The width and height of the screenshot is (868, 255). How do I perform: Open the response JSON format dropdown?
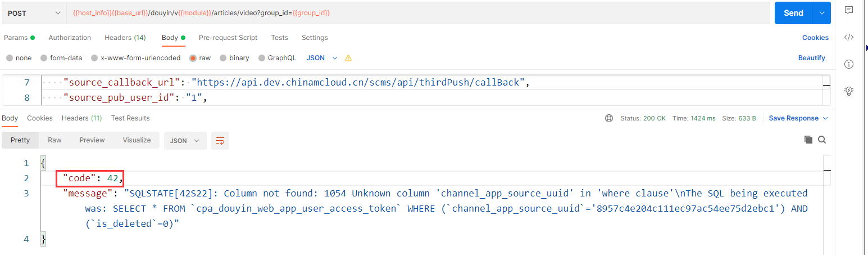[185, 141]
